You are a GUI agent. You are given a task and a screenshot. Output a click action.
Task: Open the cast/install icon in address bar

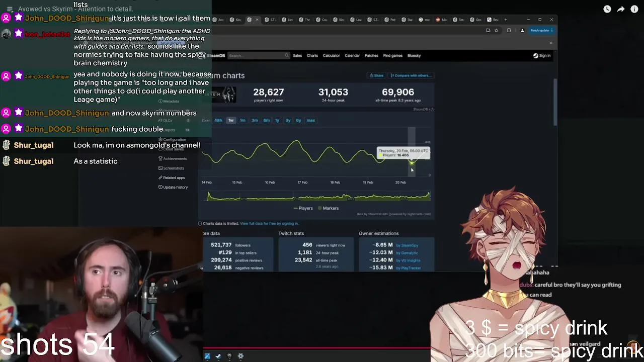[488, 30]
